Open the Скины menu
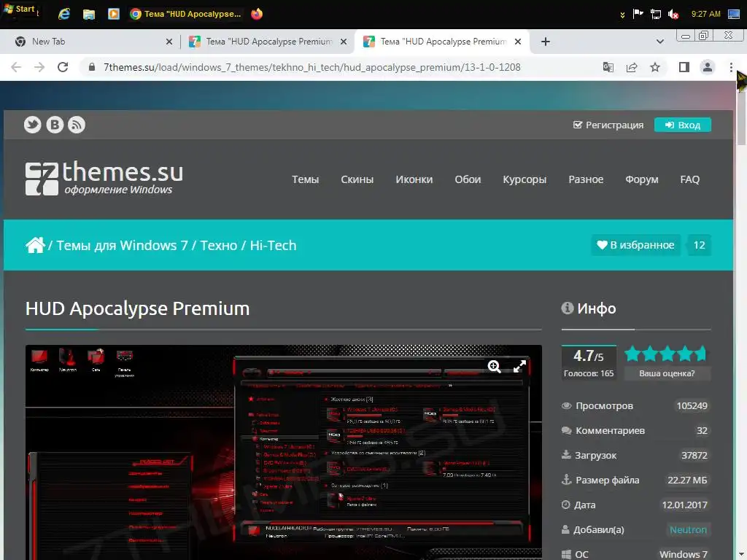 (x=357, y=179)
